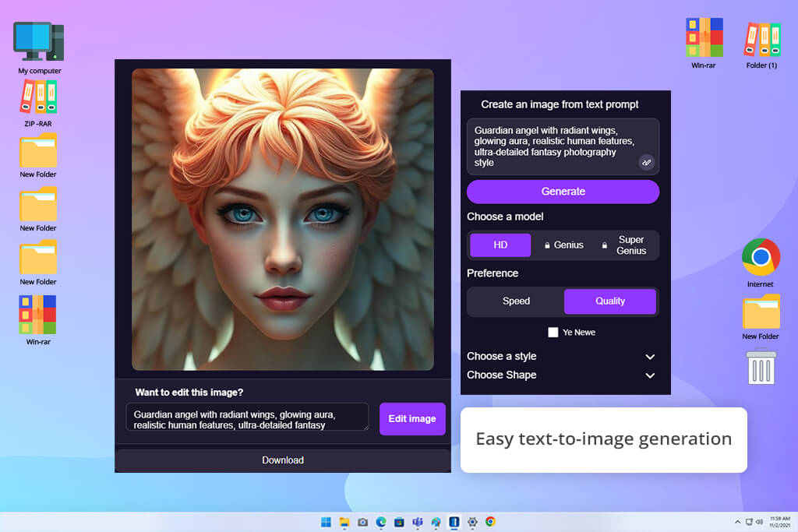798x532 pixels.
Task: Click the edit image prompt field
Action: click(247, 417)
